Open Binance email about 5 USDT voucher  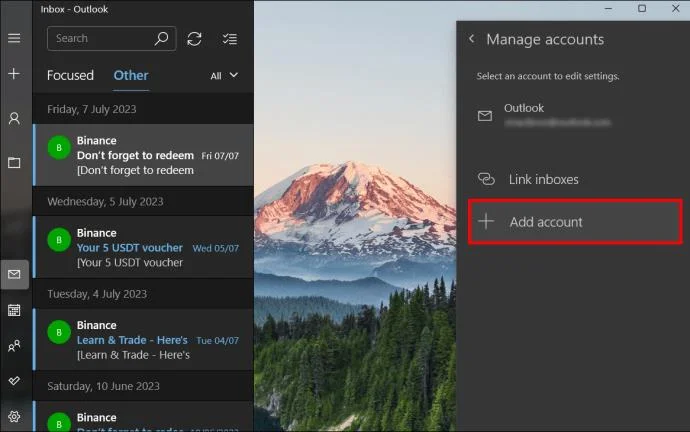143,247
